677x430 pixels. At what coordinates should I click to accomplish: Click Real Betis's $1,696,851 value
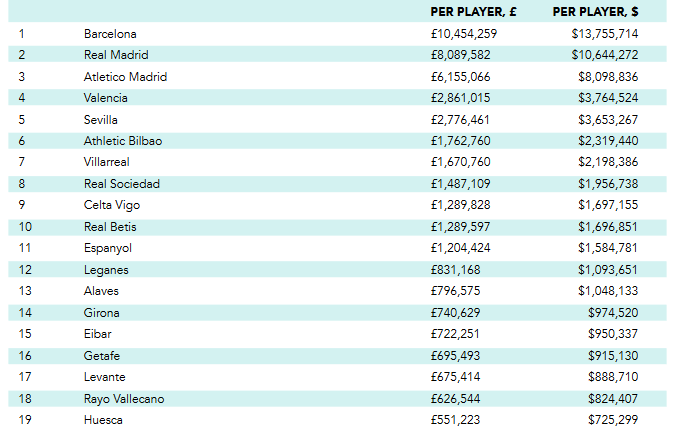608,227
